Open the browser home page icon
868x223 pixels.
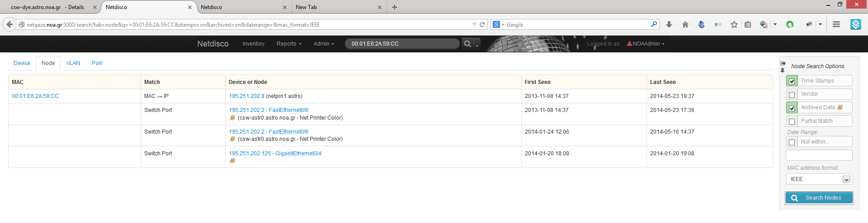tap(685, 25)
